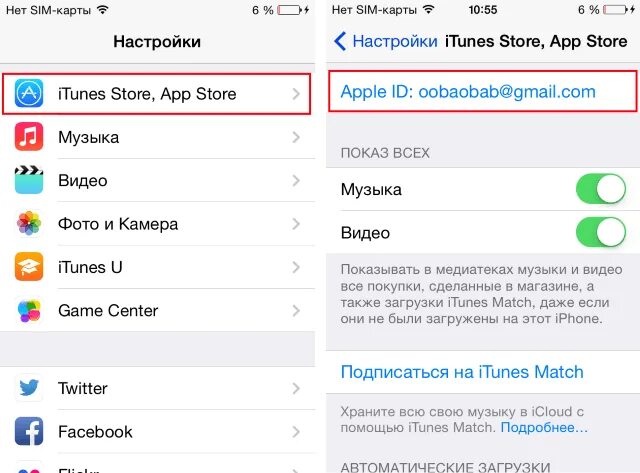Viewport: 640px width, 473px height.
Task: Tap the Apple ID email field
Action: point(482,91)
